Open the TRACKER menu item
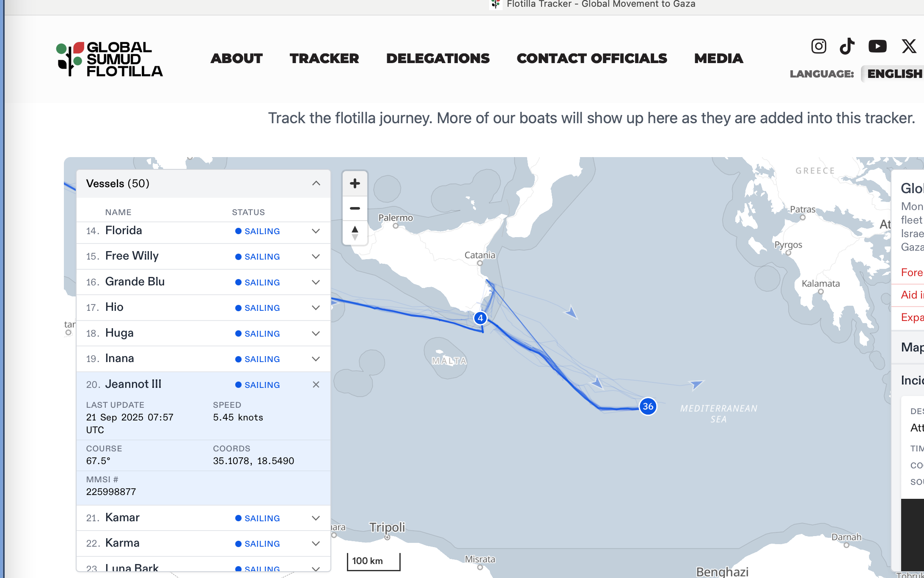Screen dimensions: 924x578 pos(324,58)
